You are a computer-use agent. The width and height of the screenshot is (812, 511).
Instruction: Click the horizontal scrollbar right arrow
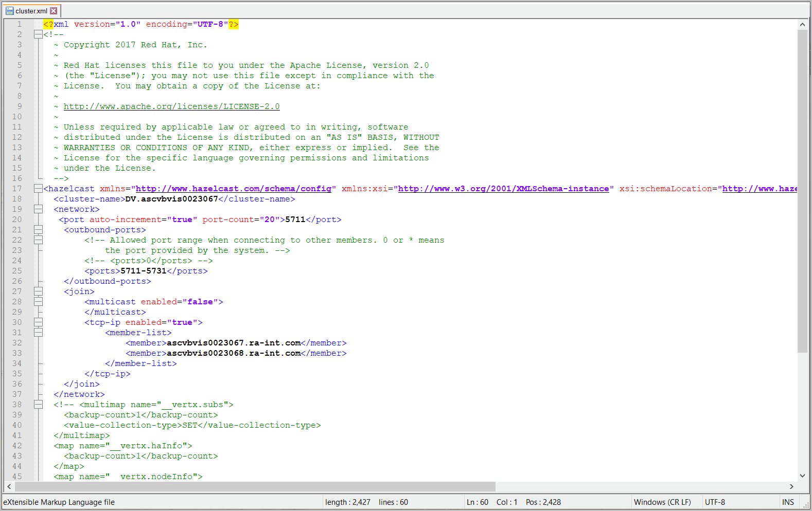coord(791,486)
